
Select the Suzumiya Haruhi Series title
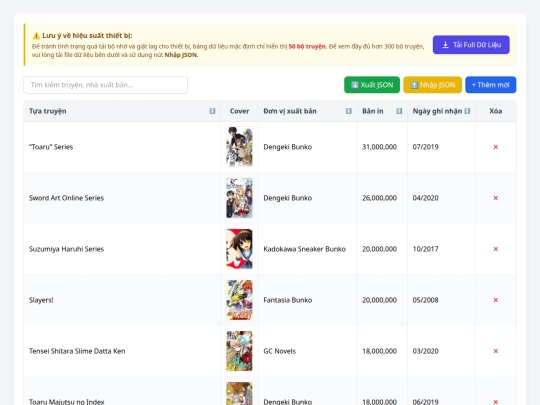tap(66, 249)
